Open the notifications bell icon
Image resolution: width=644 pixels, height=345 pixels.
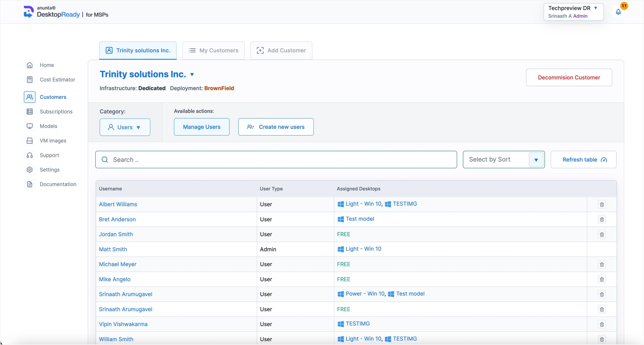tap(618, 12)
